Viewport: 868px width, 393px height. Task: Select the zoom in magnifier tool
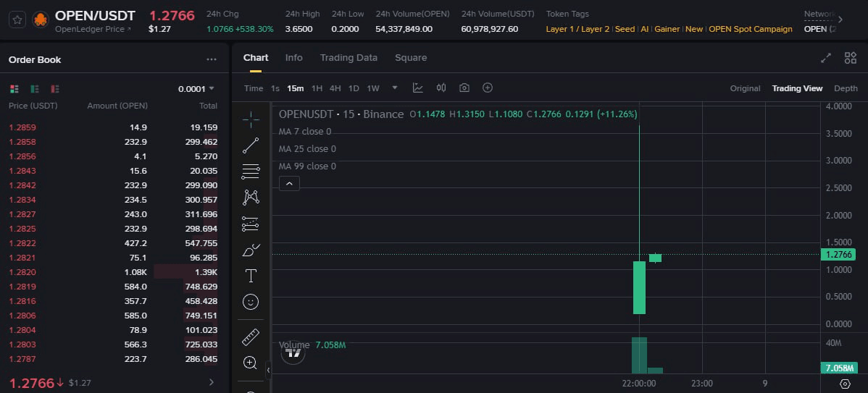click(x=250, y=363)
